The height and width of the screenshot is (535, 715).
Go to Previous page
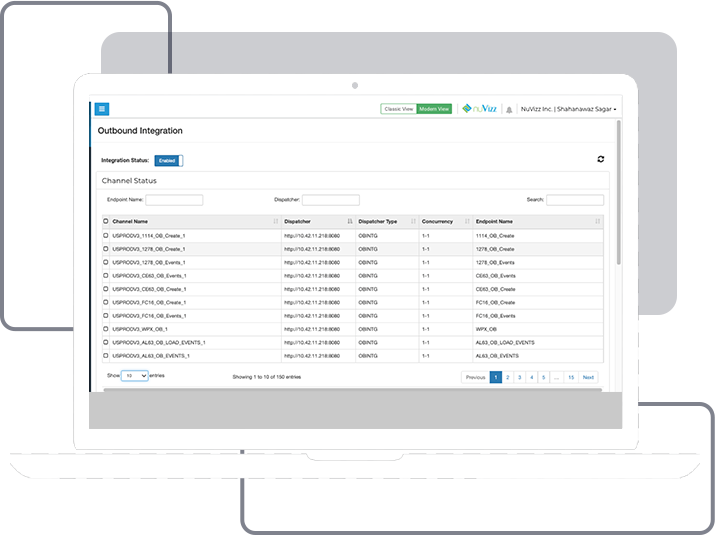475,377
